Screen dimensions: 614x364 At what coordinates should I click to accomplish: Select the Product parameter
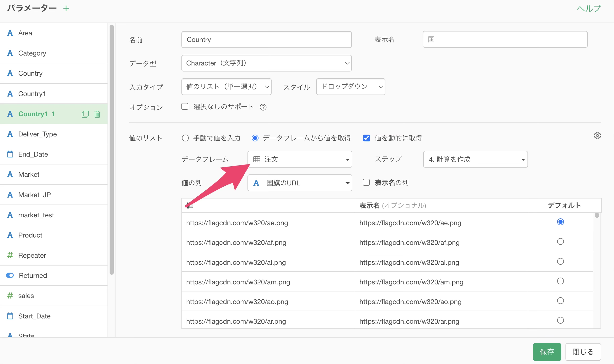[54, 235]
